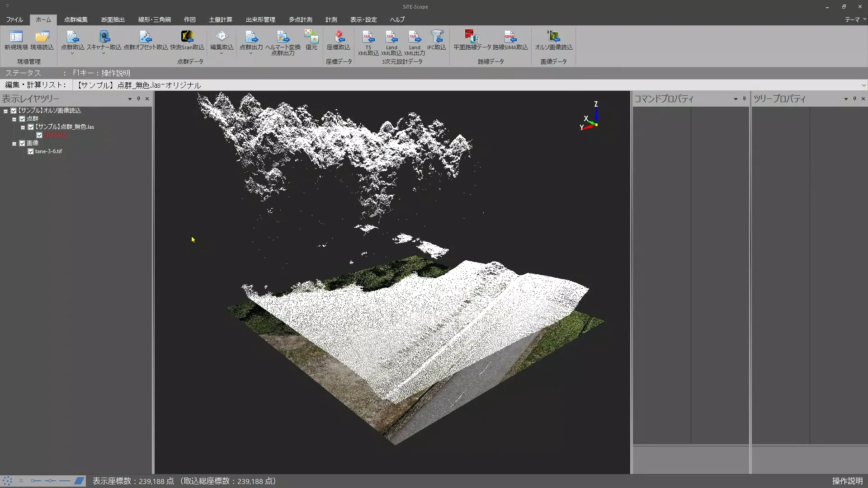Uncheck the tane-3-6.tif image layer
This screenshot has width=868, height=488.
(31, 151)
